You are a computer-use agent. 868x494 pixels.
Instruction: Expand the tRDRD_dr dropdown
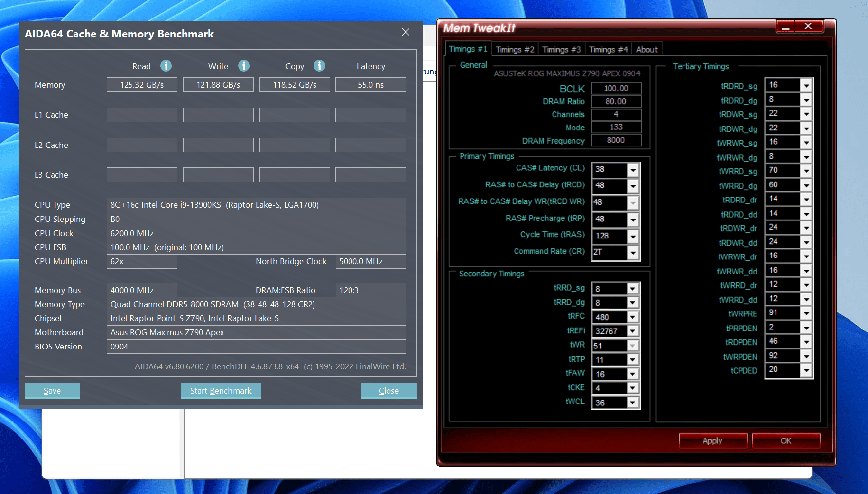[806, 200]
